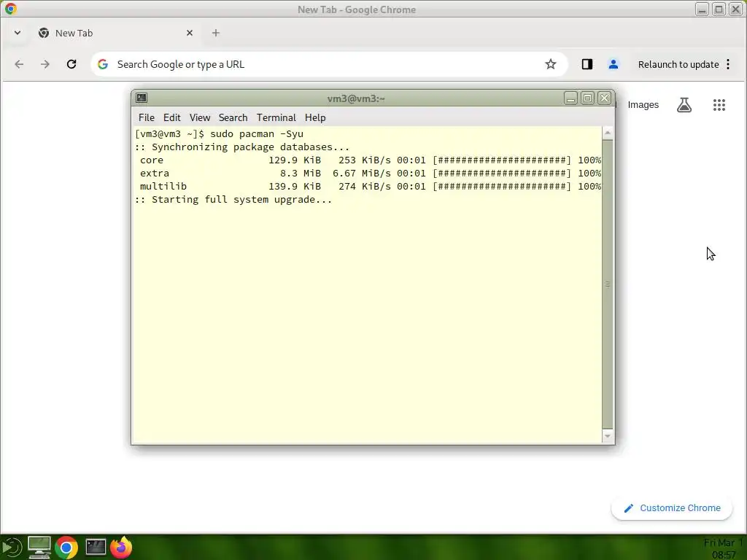
Task: Open the Google apps grid
Action: pos(719,105)
